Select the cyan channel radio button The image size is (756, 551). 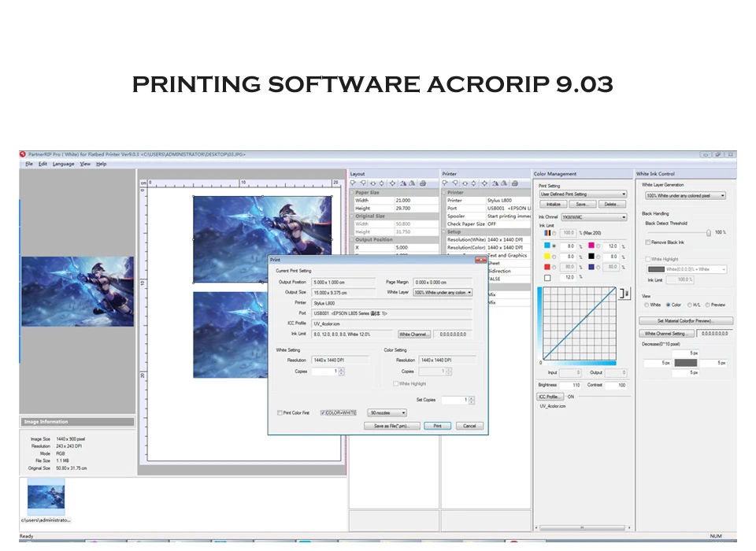click(554, 246)
